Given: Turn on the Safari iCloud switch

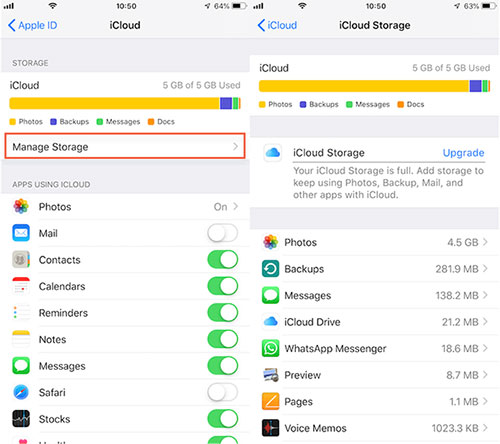Looking at the screenshot, I should pos(222,392).
